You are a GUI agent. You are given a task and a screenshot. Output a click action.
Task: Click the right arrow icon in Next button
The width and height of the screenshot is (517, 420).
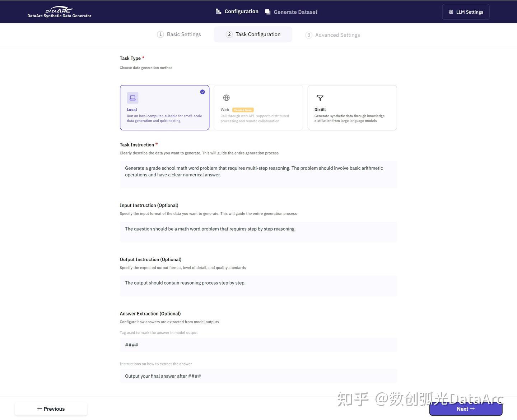coord(471,409)
